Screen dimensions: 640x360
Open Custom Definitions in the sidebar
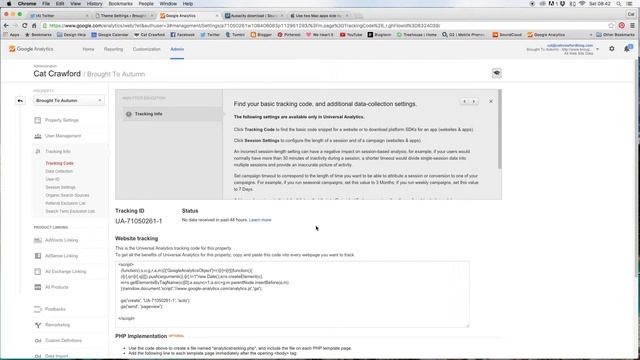[63, 340]
